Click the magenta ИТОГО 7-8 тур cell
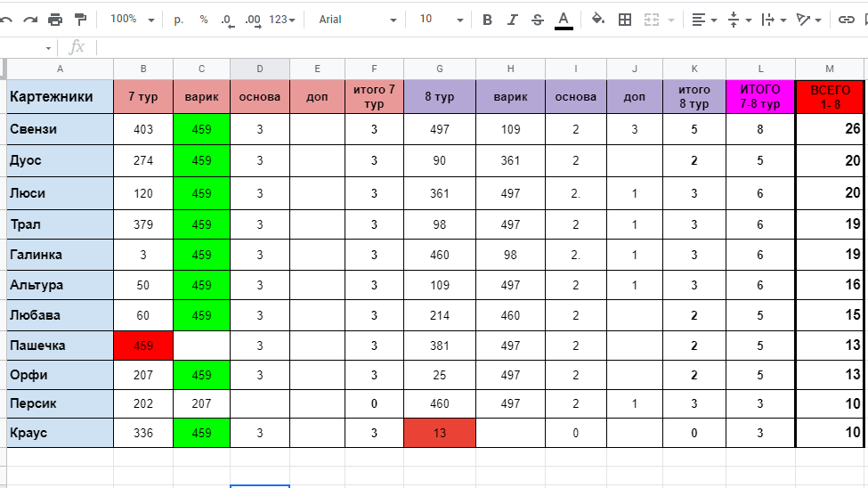 (760, 96)
